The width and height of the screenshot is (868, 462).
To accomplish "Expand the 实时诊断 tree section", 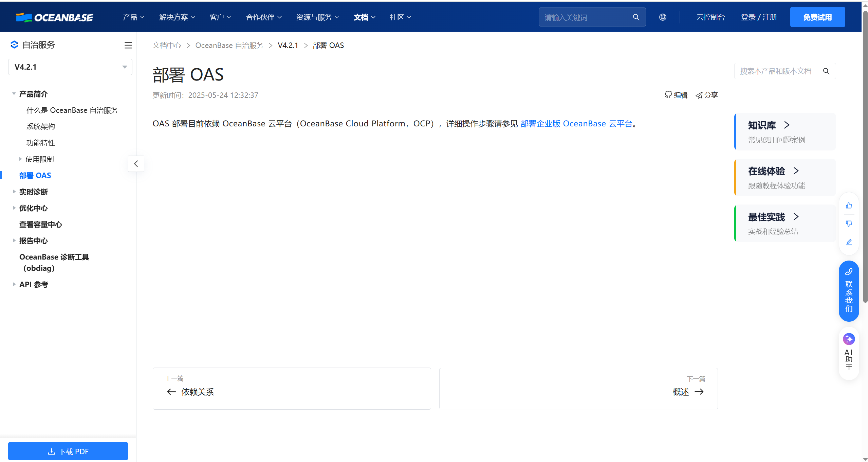I will coord(14,192).
